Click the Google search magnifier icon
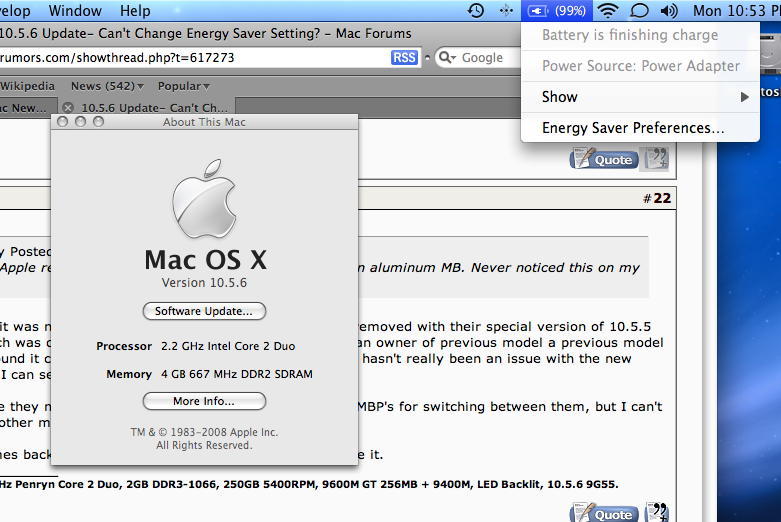Screen dimensions: 781x522 click(447, 58)
